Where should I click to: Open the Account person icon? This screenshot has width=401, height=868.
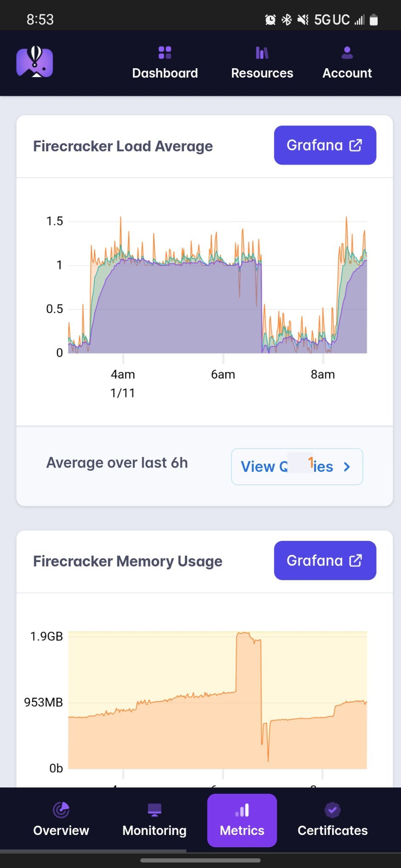coord(347,53)
